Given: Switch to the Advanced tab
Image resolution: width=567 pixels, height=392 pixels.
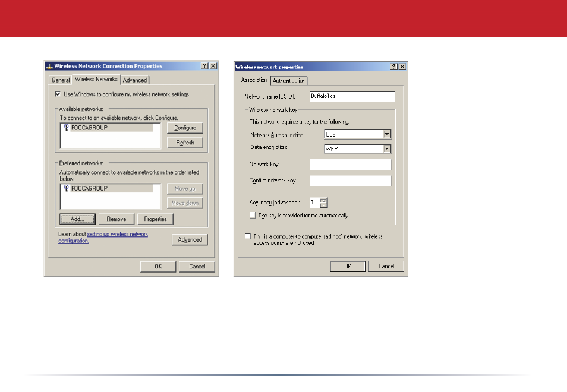Looking at the screenshot, I should [135, 80].
